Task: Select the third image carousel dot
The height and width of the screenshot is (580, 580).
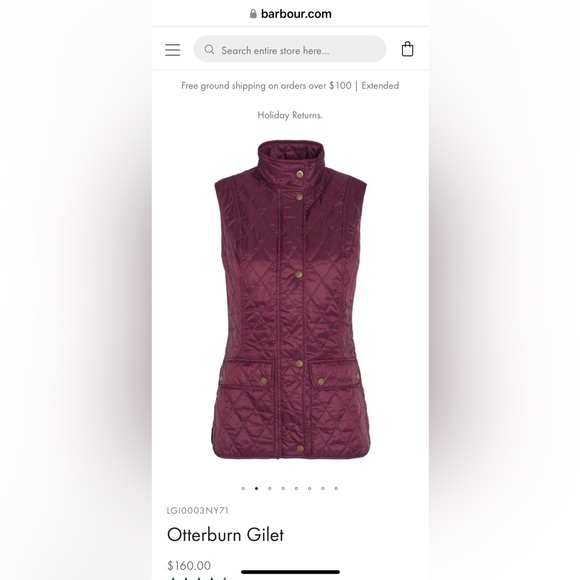Action: pos(270,488)
